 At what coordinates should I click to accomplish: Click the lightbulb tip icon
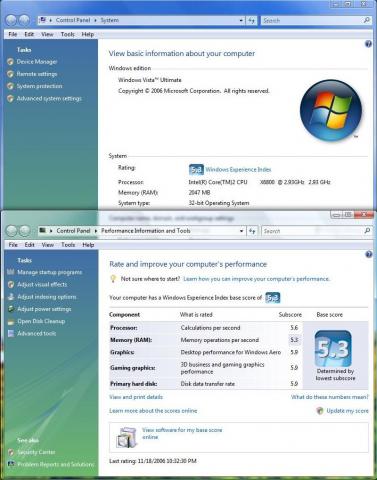[113, 279]
